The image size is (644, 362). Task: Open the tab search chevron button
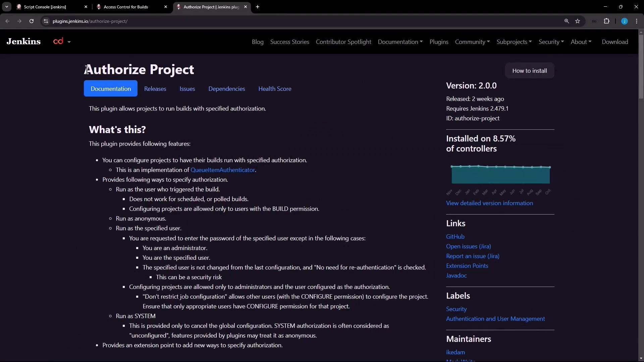point(6,7)
